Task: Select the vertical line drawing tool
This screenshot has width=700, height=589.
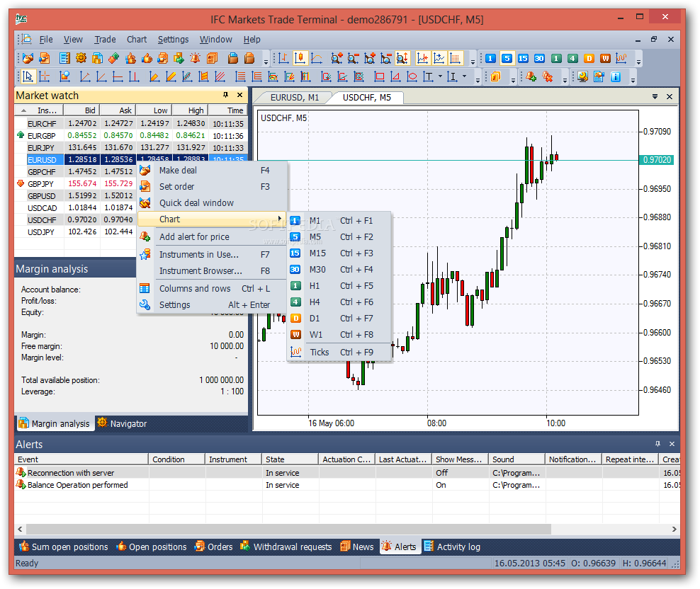Action: [134, 77]
